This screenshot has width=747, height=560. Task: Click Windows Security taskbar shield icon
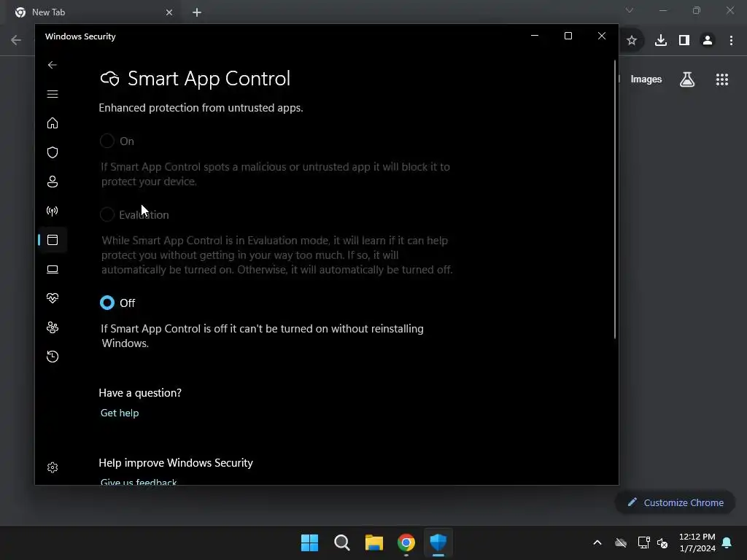438,542
